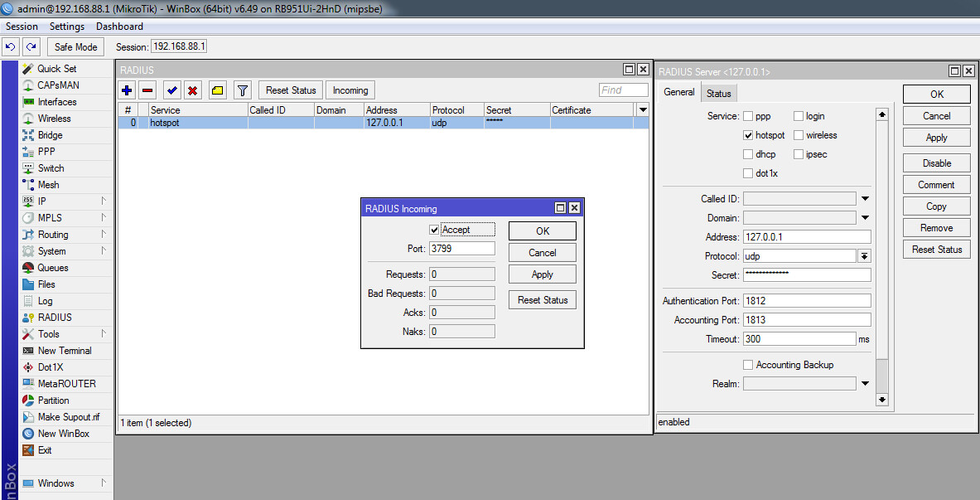This screenshot has height=500, width=980.
Task: Disable RADIUS entry with red X icon
Action: (192, 90)
